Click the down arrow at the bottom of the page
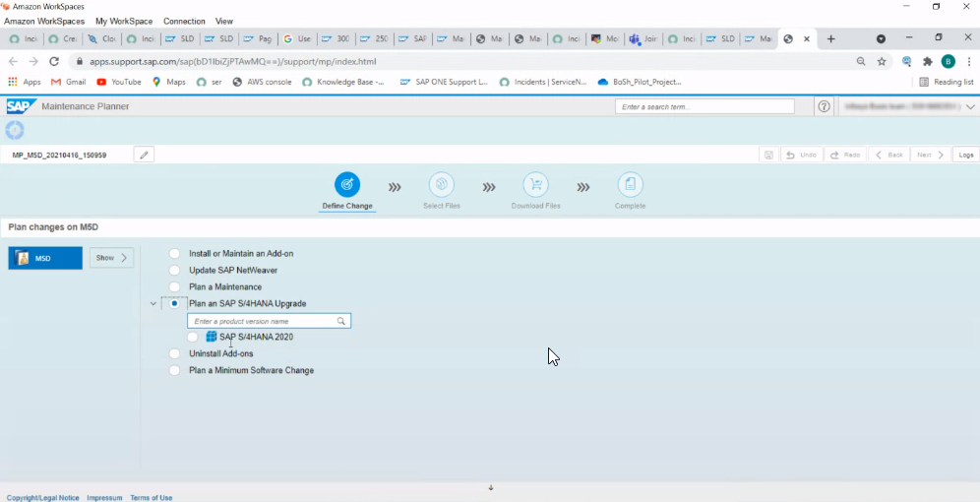Screen dimensions: 980x502 (491, 487)
